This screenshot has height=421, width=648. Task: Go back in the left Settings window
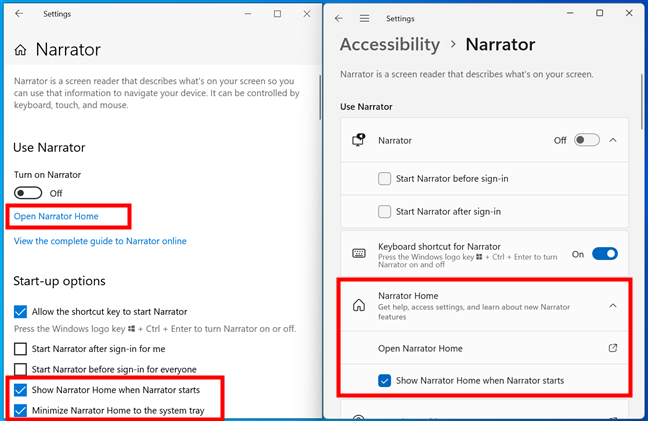point(19,14)
